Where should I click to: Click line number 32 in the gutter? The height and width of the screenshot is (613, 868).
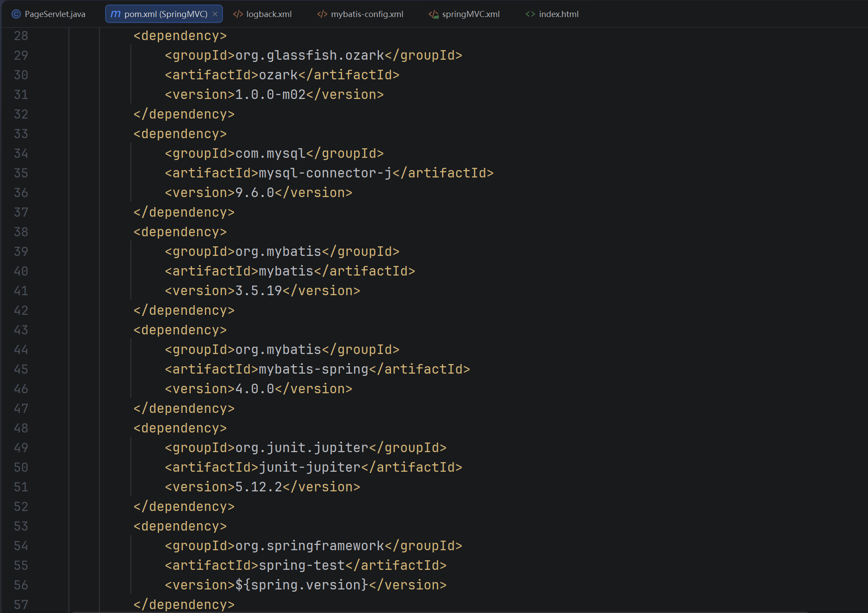[21, 114]
